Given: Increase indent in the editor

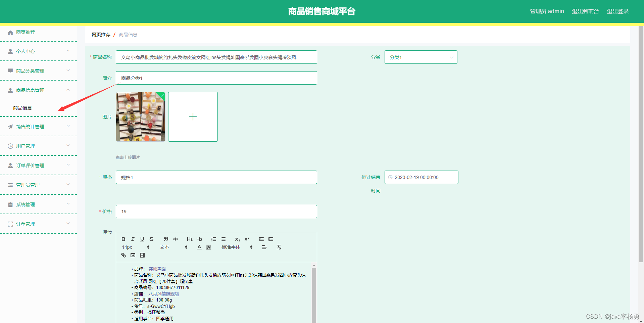Looking at the screenshot, I should (x=271, y=239).
